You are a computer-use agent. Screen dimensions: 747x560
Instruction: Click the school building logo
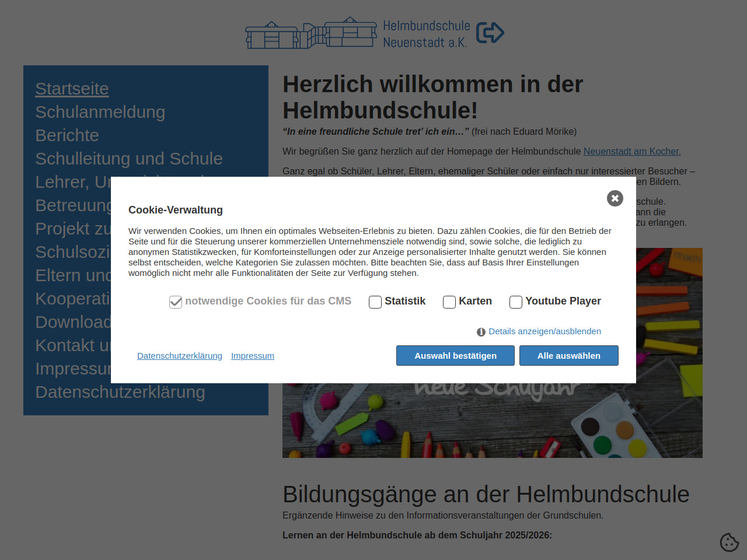(311, 33)
